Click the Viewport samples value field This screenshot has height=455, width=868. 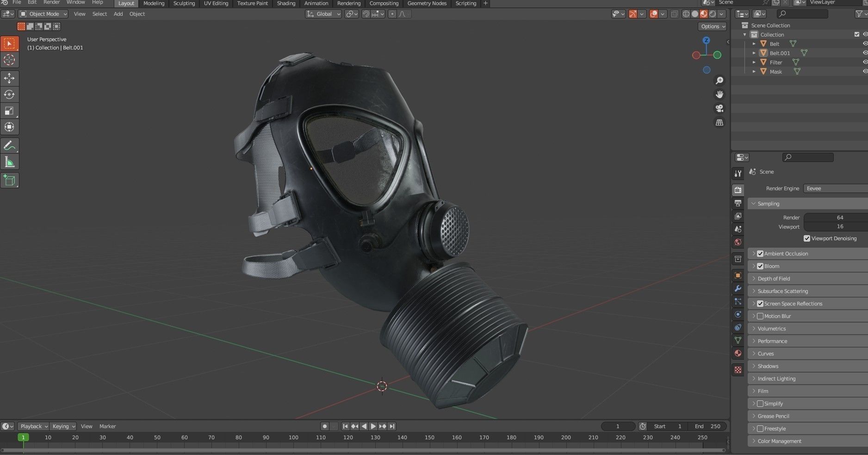tap(836, 227)
